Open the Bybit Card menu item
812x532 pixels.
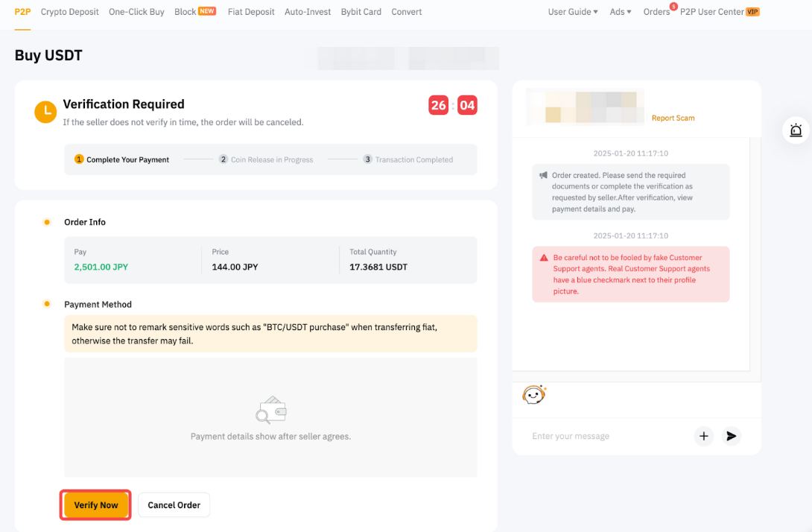(361, 12)
